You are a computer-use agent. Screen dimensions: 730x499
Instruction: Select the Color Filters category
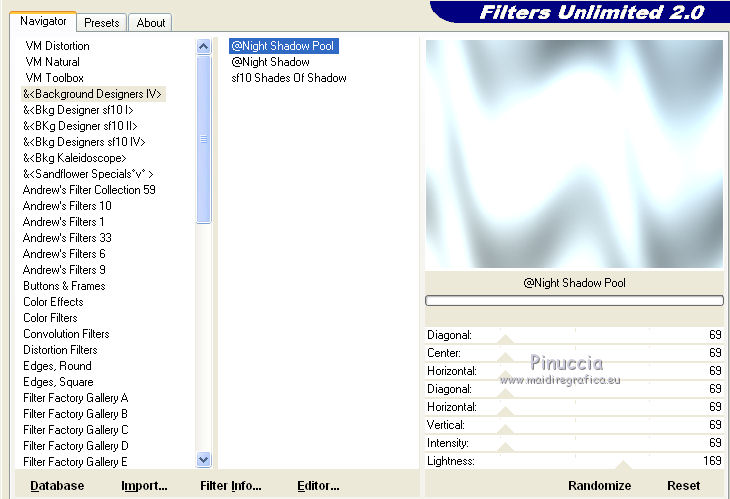pos(50,318)
